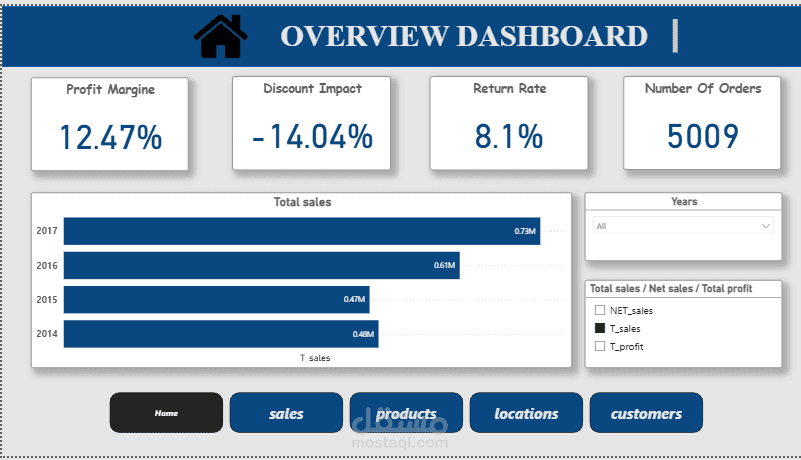The width and height of the screenshot is (801, 460).
Task: Click the 2017 axis label
Action: [x=46, y=231]
